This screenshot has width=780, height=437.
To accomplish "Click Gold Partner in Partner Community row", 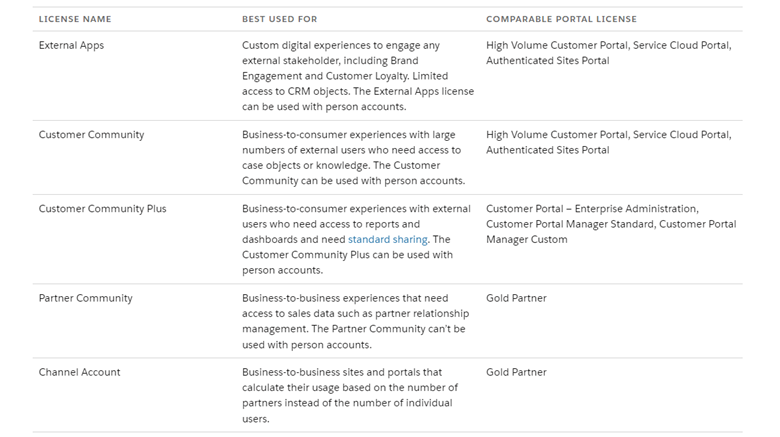I will (516, 298).
